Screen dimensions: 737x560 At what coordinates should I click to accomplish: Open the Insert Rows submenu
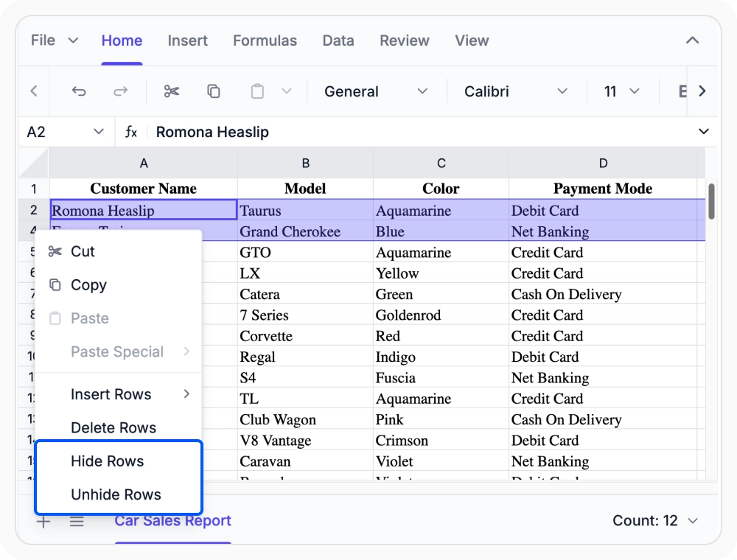pyautogui.click(x=119, y=394)
